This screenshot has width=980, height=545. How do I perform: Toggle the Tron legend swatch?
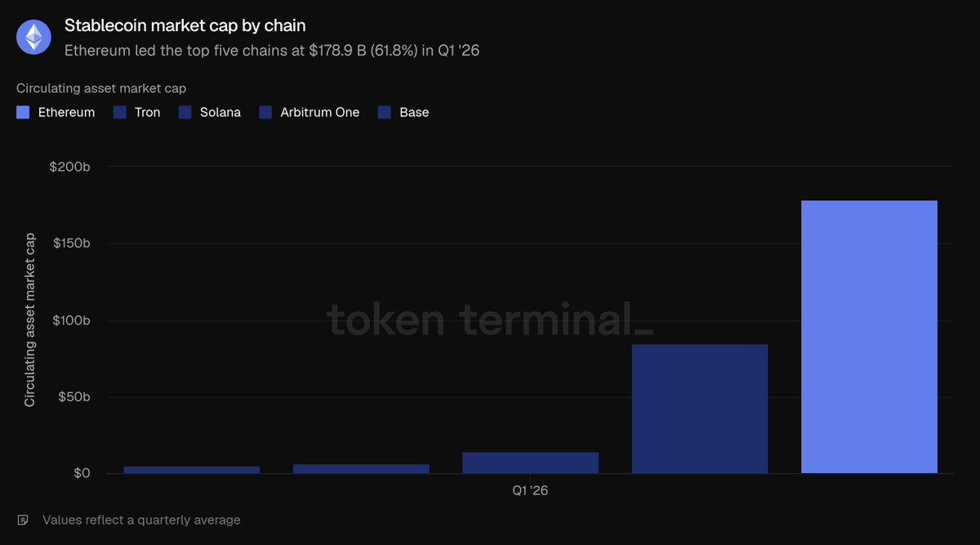coord(120,113)
